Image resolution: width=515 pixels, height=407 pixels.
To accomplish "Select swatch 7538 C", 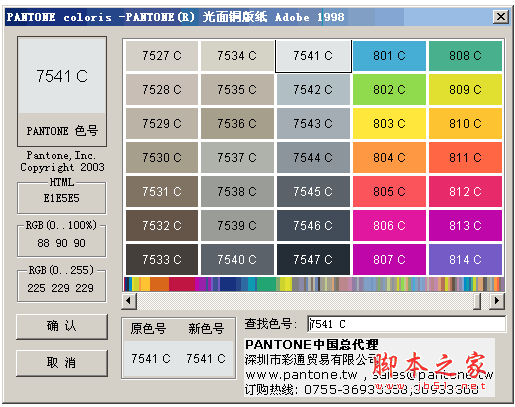I will pyautogui.click(x=237, y=192).
